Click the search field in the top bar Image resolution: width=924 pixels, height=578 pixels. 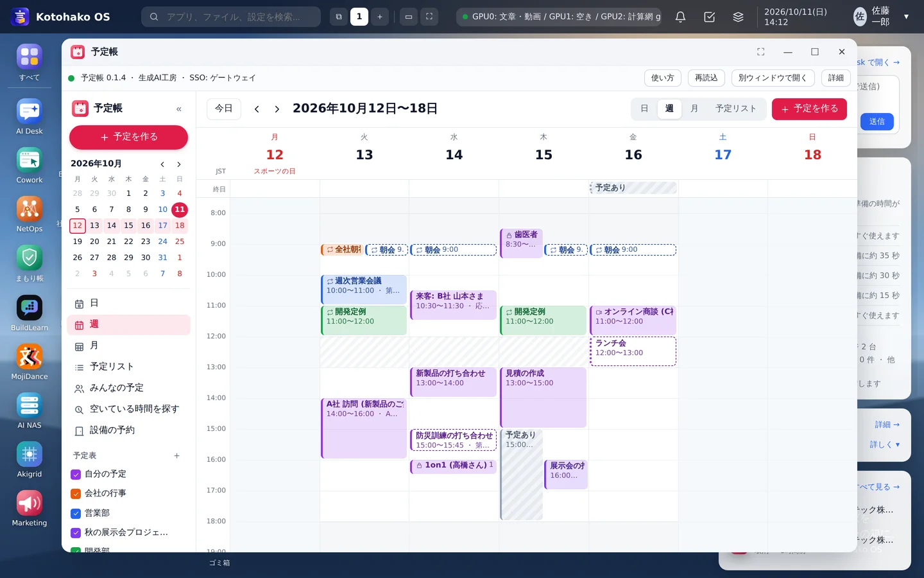pos(231,17)
